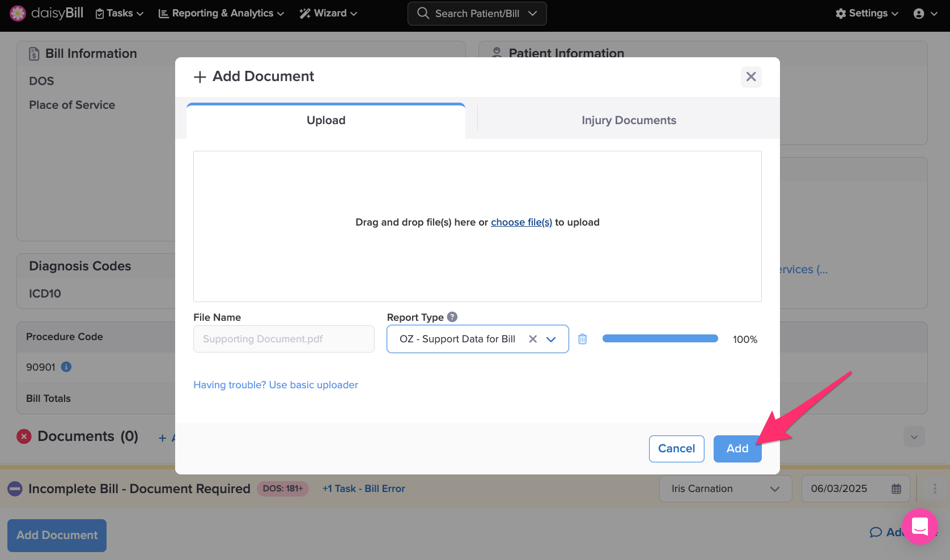The image size is (950, 560).
Task: Click the info icon next to 90901
Action: coord(66,367)
